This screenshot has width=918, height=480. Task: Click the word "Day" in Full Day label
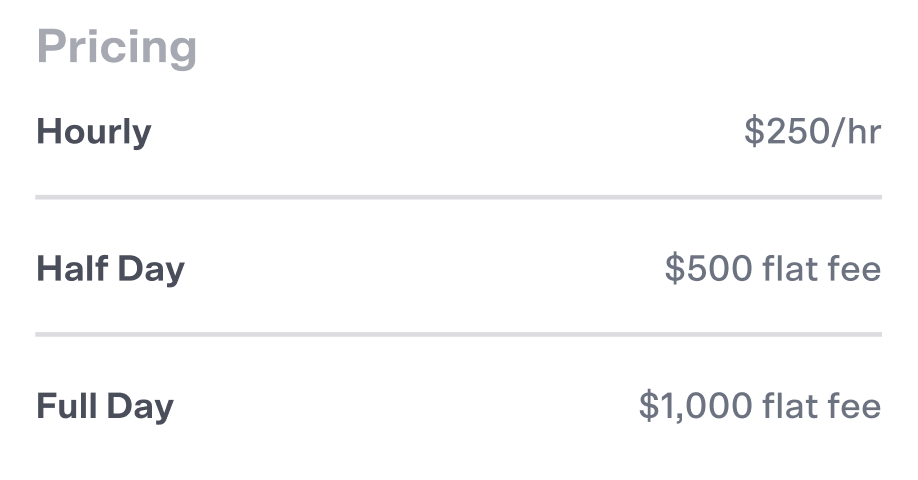coord(140,407)
